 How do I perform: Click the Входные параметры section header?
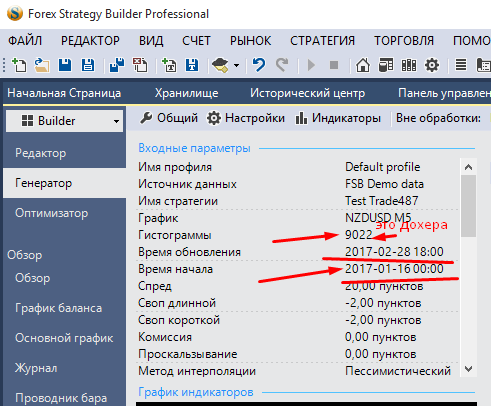click(x=194, y=148)
